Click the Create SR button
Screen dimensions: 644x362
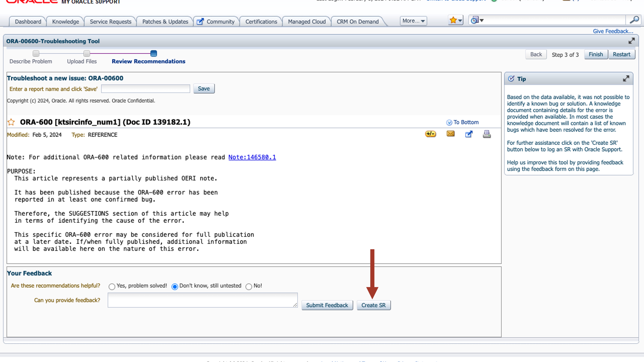tap(373, 305)
